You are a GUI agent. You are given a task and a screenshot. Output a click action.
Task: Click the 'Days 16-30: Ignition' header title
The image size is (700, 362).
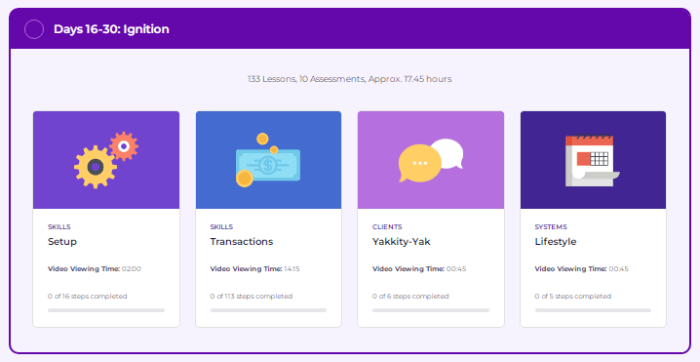[111, 29]
